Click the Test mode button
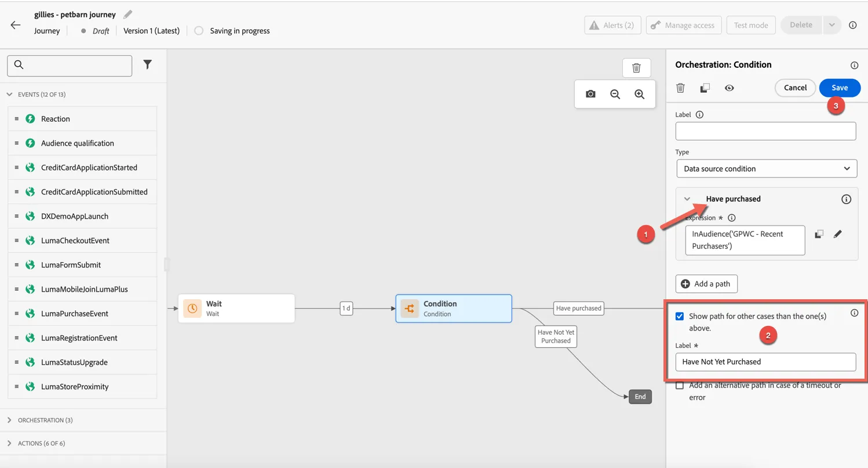The width and height of the screenshot is (868, 468). tap(751, 25)
